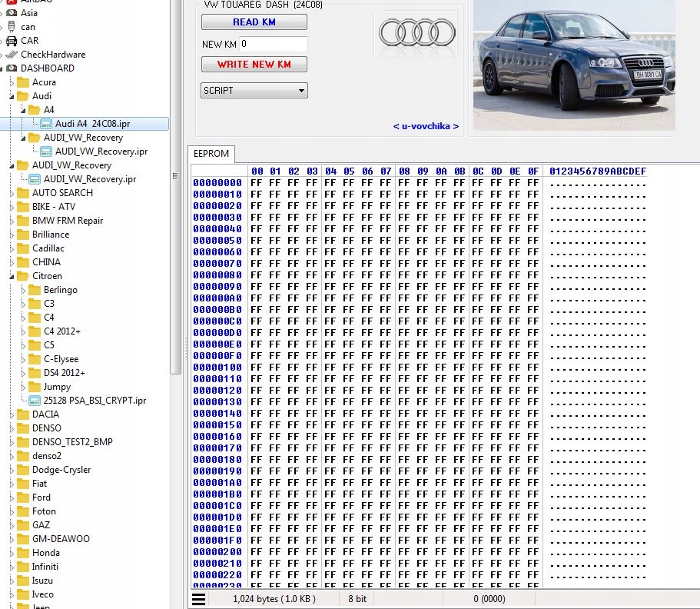Open the SCRIPT dropdown

point(254,91)
